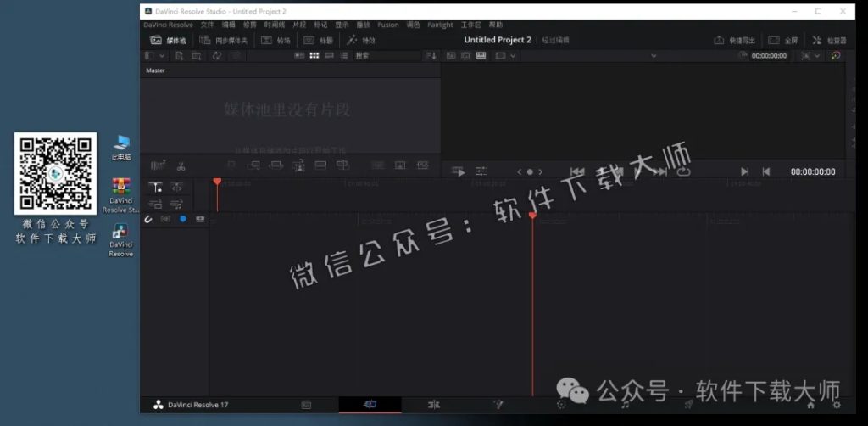Open the 同步媒体夹 sync bin panel

point(224,41)
